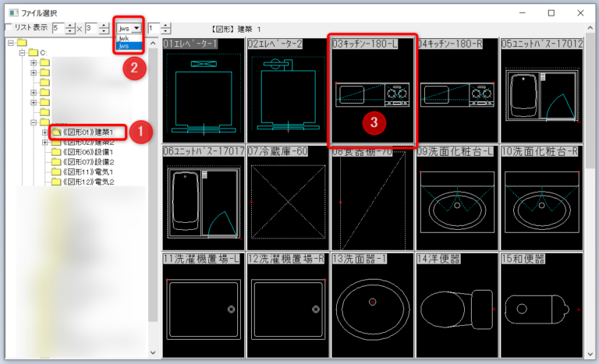This screenshot has height=364, width=599.
Task: Click the row count field showing 3
Action: tap(92, 28)
